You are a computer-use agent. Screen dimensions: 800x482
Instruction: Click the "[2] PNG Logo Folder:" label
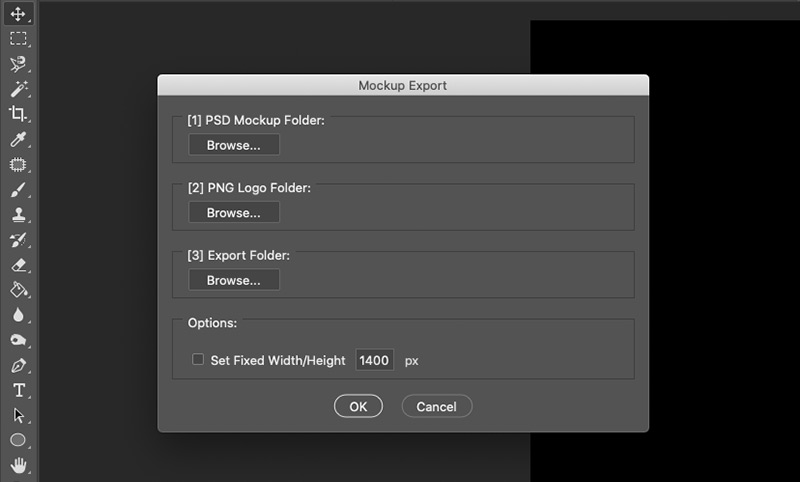(249, 188)
